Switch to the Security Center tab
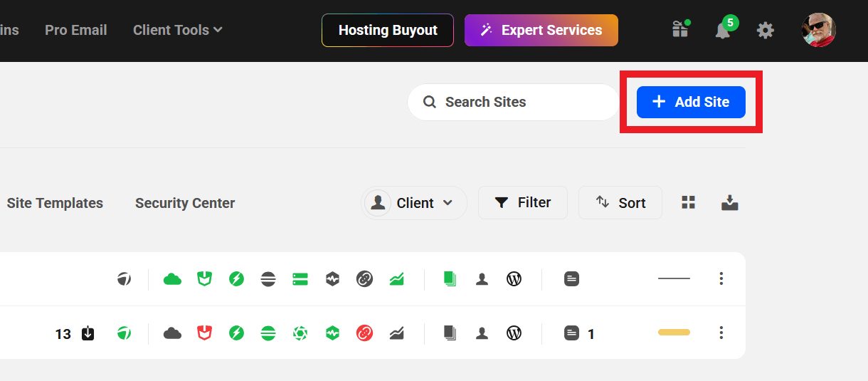Image resolution: width=868 pixels, height=381 pixels. point(185,203)
